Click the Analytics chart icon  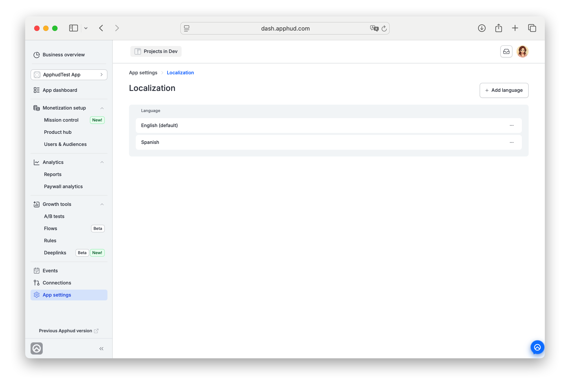37,162
